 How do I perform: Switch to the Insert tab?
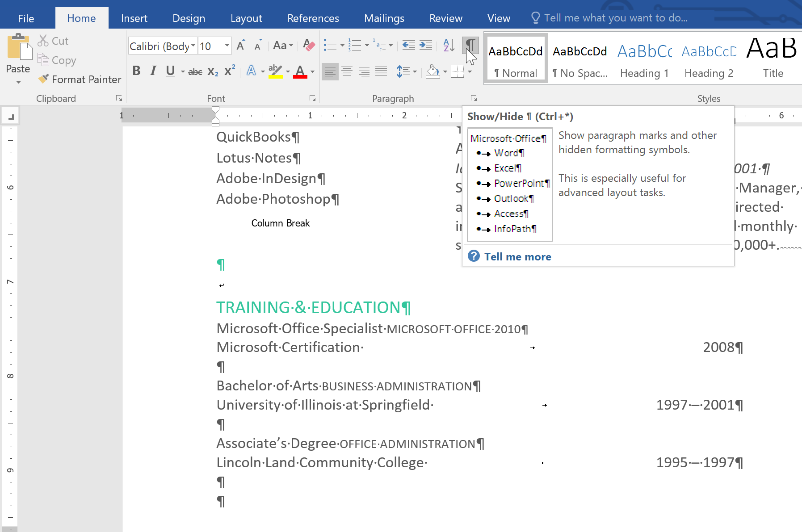(134, 18)
